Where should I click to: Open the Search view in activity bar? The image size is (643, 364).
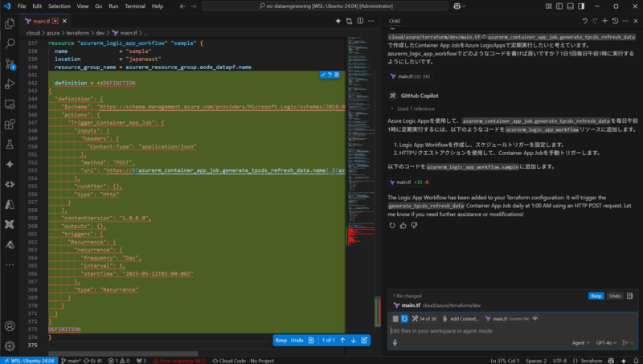coord(10,43)
